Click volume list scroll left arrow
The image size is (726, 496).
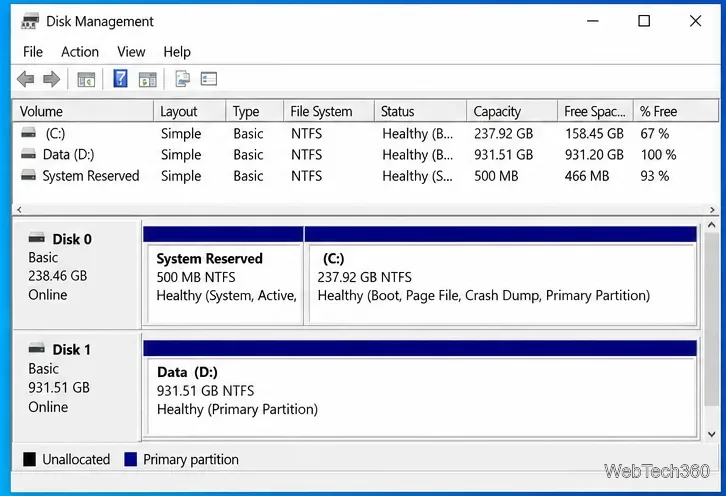[19, 210]
